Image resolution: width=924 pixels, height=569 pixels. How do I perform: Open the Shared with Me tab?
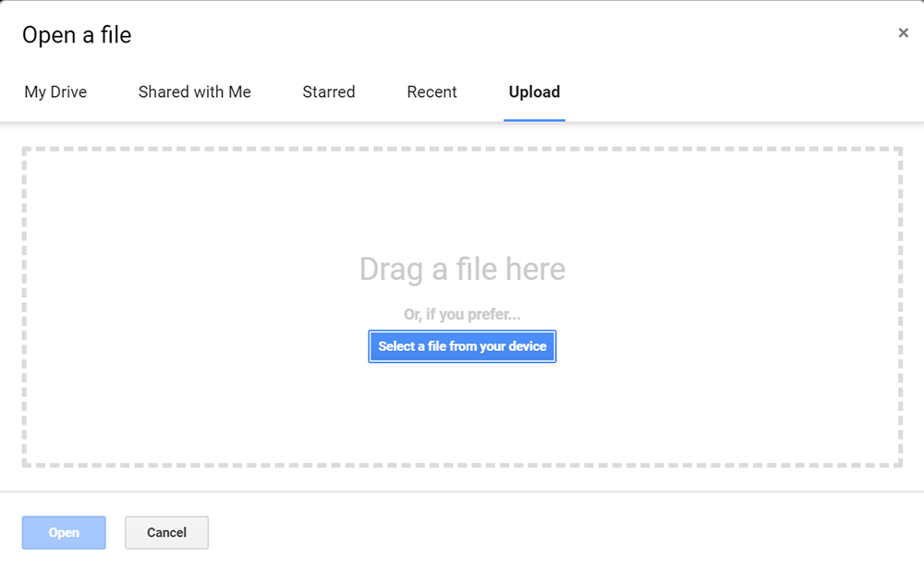click(x=194, y=92)
